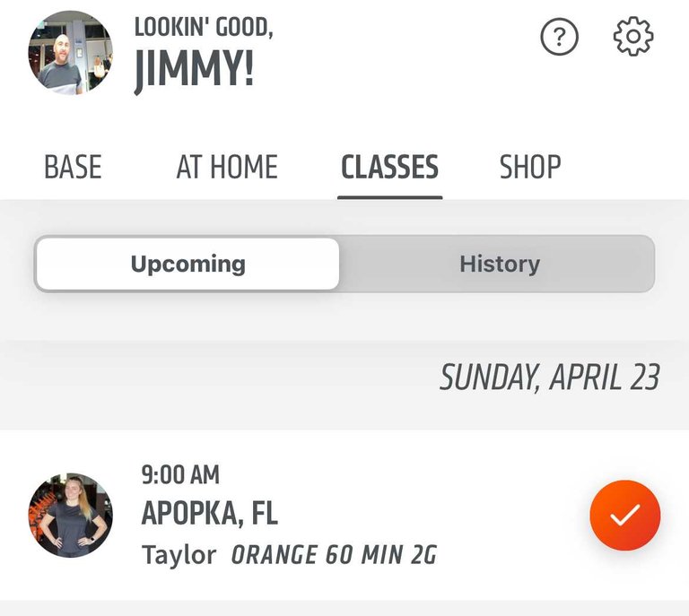This screenshot has height=616, width=689.
Task: Tap the CLASSES tab underline indicator
Action: pos(389,197)
